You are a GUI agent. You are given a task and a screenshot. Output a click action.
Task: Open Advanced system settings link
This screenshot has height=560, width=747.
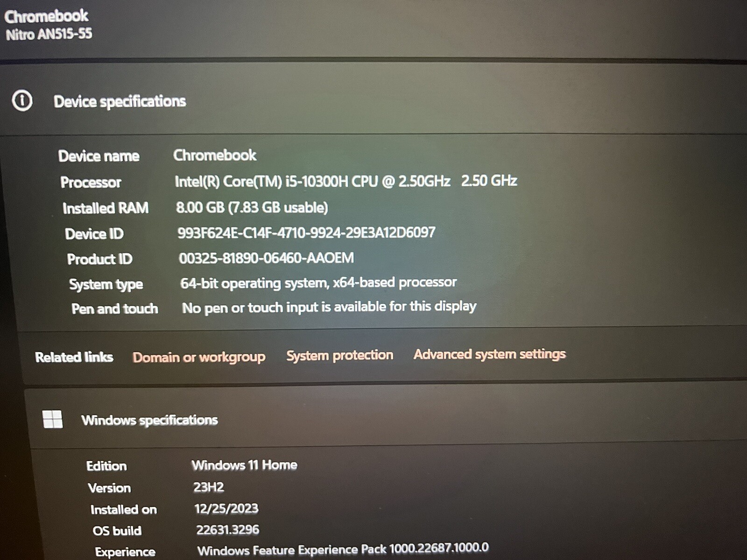click(x=489, y=354)
